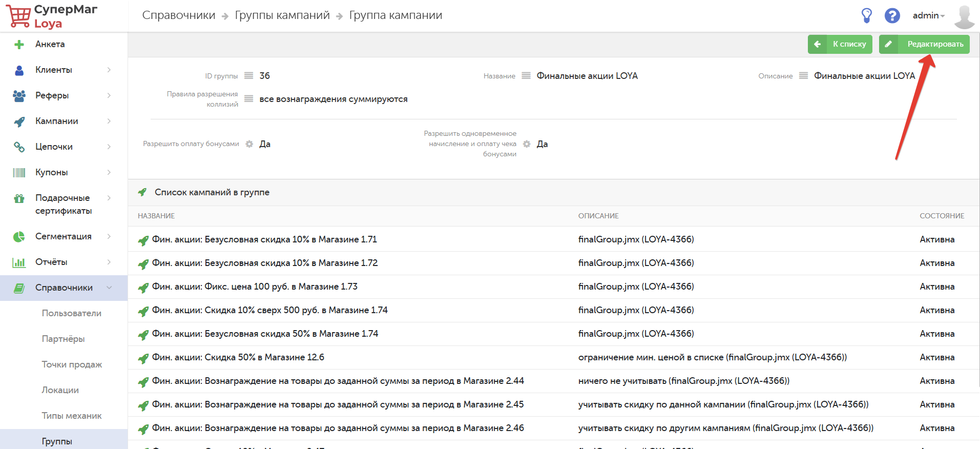Open help via question mark icon
This screenshot has height=449, width=980.
892,15
